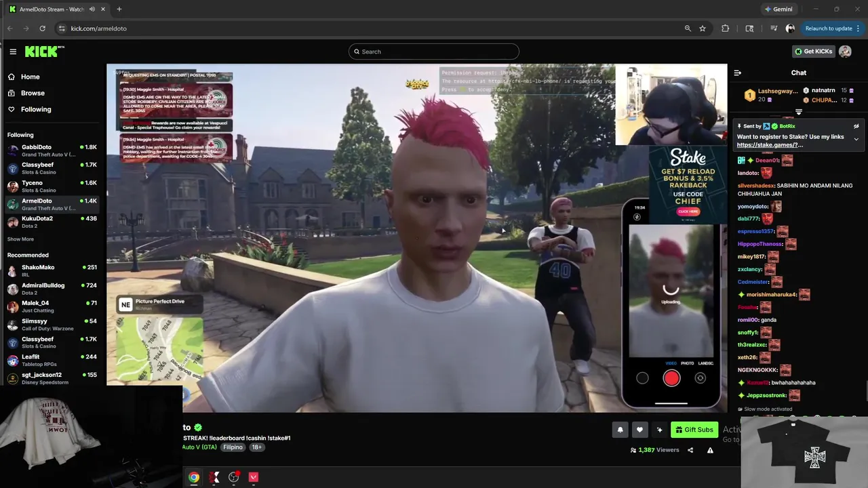Click natnatrn gifter entry
The width and height of the screenshot is (868, 488).
[829, 90]
